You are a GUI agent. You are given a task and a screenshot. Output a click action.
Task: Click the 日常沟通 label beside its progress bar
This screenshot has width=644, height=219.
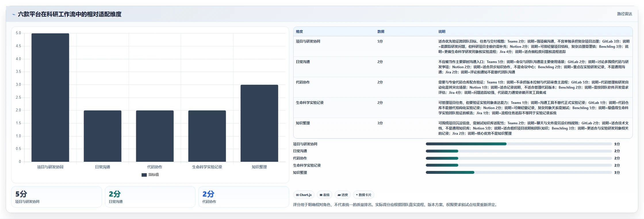[300, 151]
